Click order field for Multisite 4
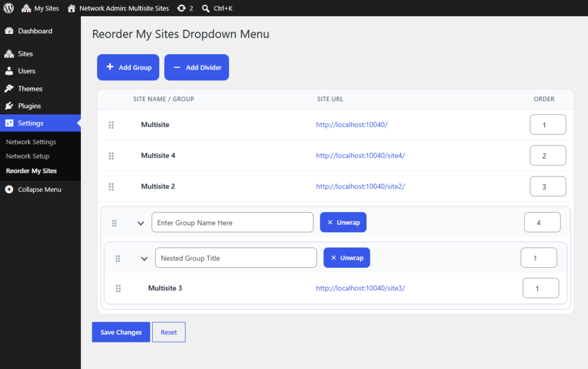This screenshot has height=369, width=588. 547,155
